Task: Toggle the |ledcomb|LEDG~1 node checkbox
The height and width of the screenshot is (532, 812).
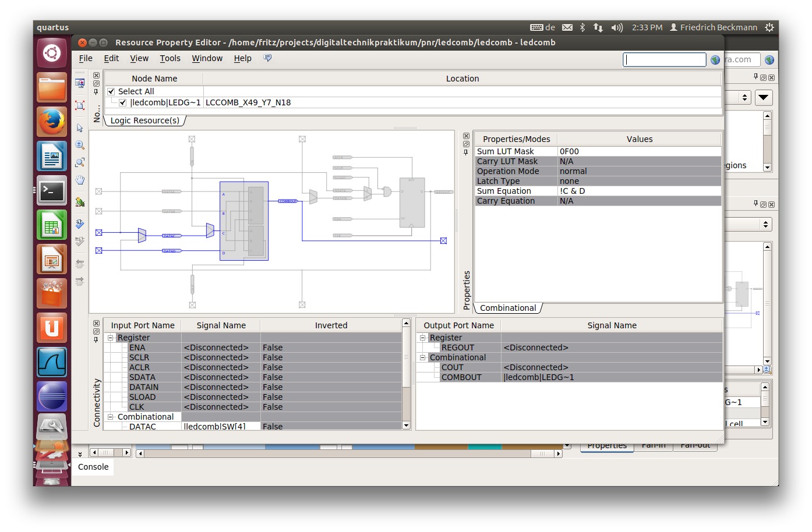Action: click(123, 102)
